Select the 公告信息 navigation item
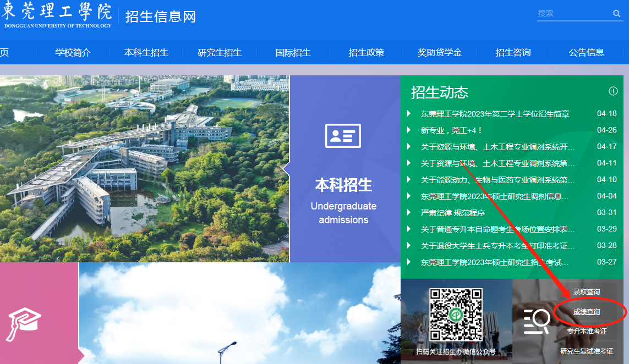 [x=587, y=52]
